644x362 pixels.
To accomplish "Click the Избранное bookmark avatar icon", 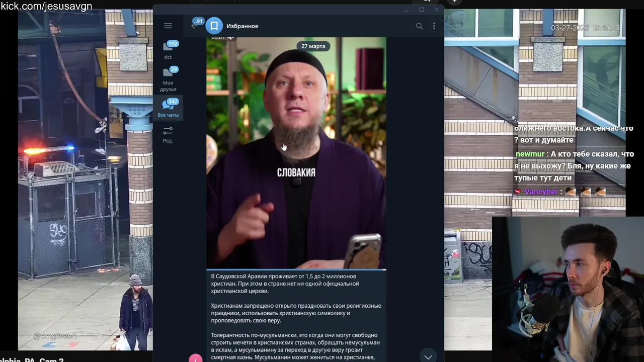I will point(214,26).
